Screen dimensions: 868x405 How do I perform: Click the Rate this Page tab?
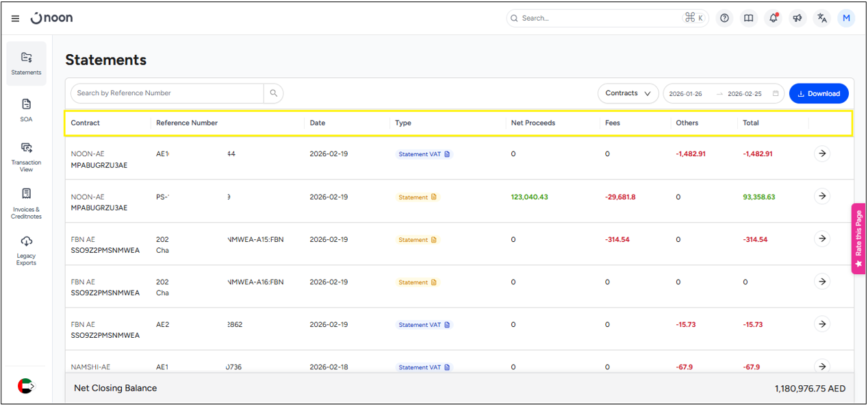click(858, 238)
